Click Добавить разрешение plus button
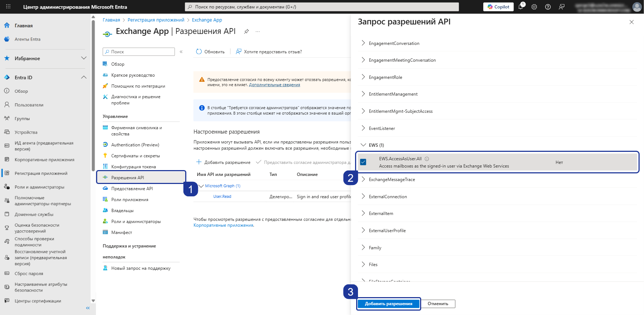The image size is (644, 315). (x=224, y=162)
